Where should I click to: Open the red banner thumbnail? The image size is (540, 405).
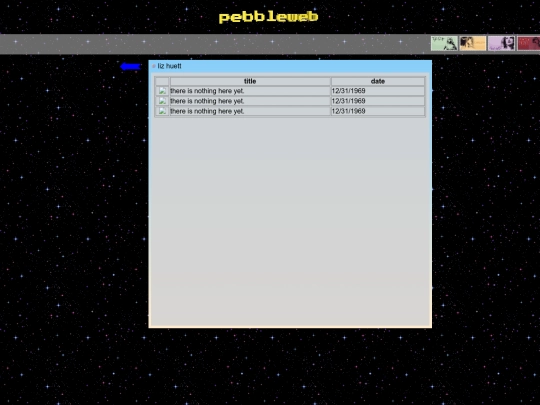[529, 43]
